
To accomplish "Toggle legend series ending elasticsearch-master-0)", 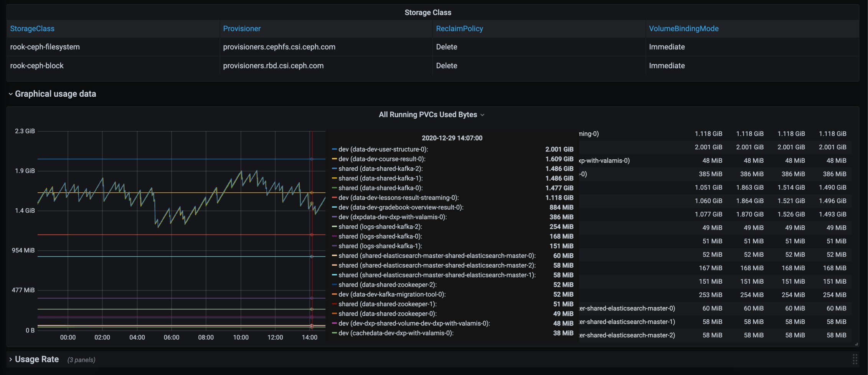I will [x=627, y=309].
